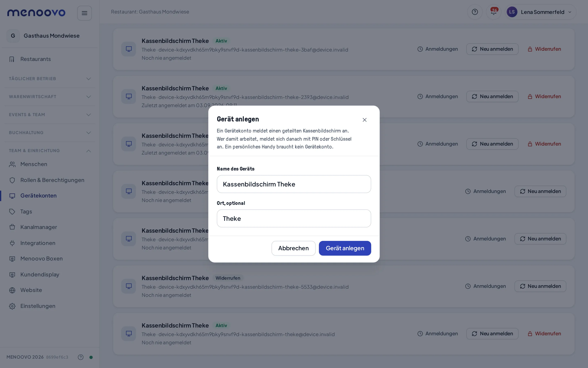Click the green status dot in footer
Image resolution: width=588 pixels, height=368 pixels.
click(x=91, y=357)
